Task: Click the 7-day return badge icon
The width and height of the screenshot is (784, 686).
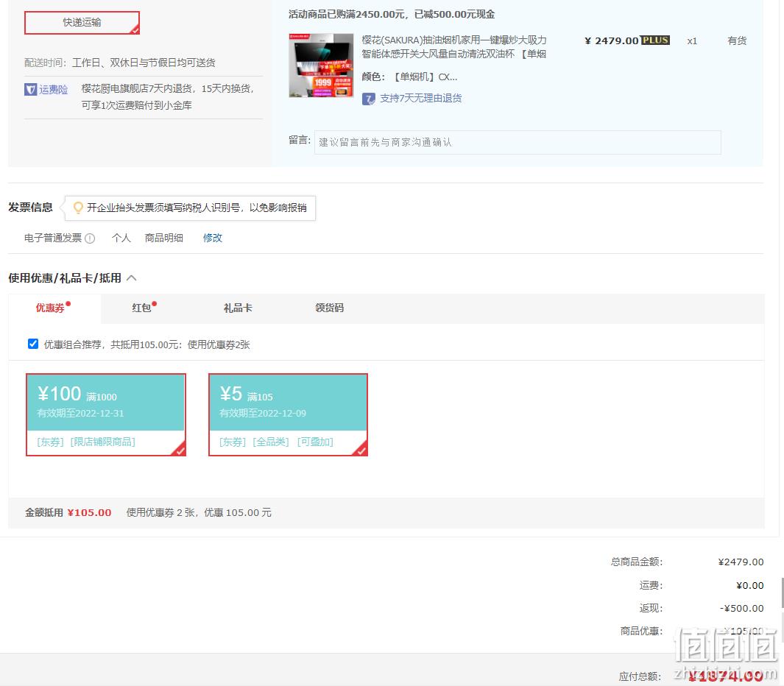Action: (369, 99)
